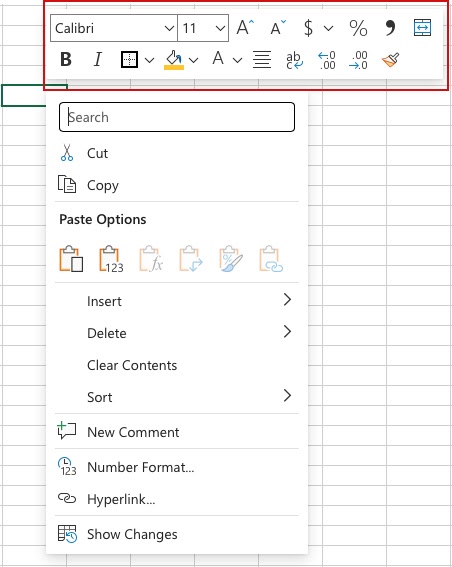
Task: Apply yellow fill color to cell
Action: [x=174, y=60]
